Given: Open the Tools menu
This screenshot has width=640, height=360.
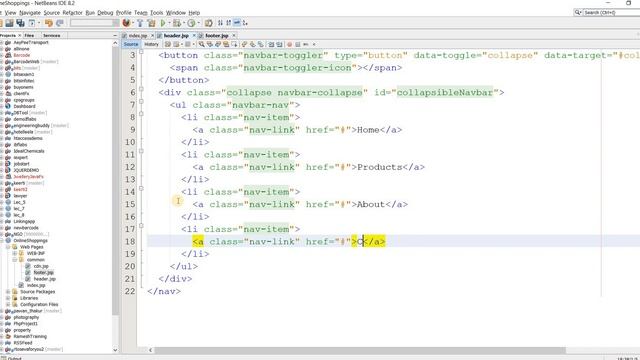Looking at the screenshot, I should click(x=156, y=13).
